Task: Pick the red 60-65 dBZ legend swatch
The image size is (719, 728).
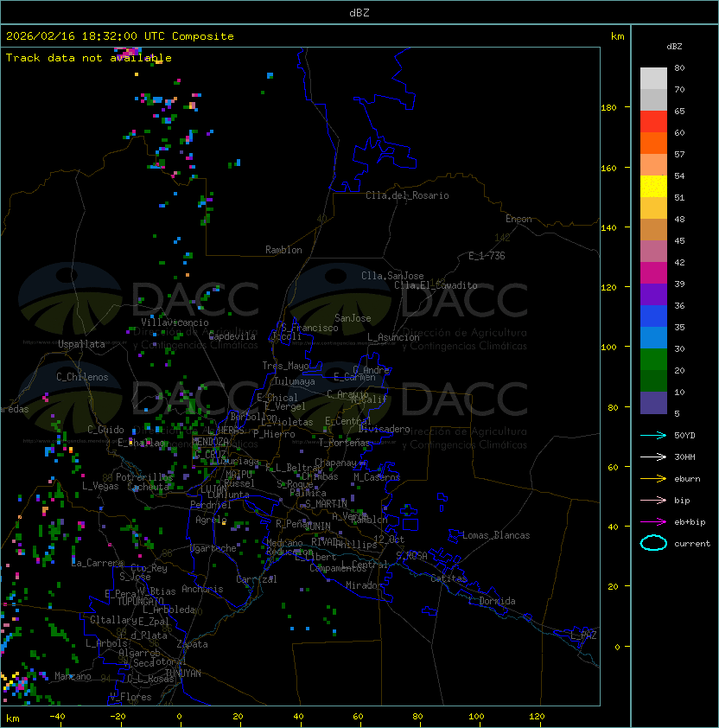Action: [x=653, y=122]
